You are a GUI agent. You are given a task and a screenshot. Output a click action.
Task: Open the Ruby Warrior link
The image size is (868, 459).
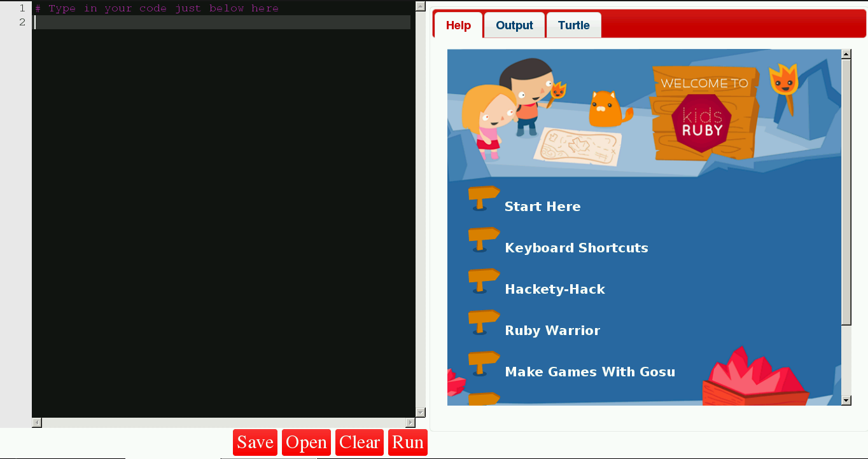tap(552, 331)
